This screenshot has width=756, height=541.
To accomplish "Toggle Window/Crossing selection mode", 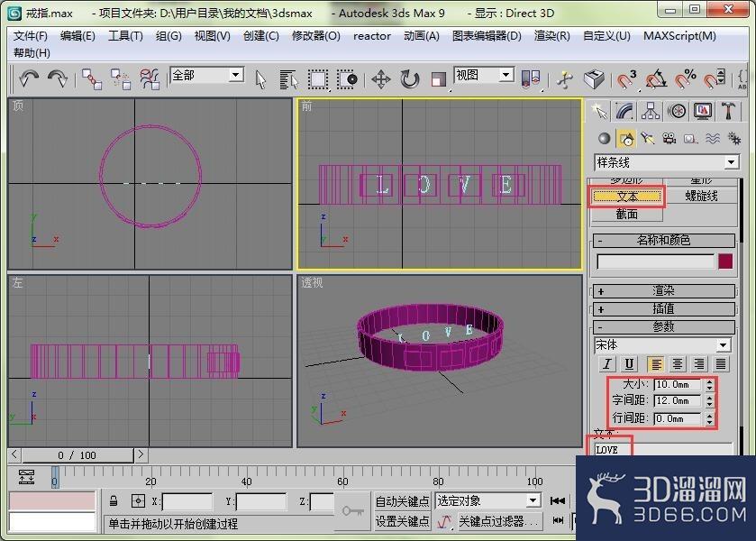I will pos(347,79).
